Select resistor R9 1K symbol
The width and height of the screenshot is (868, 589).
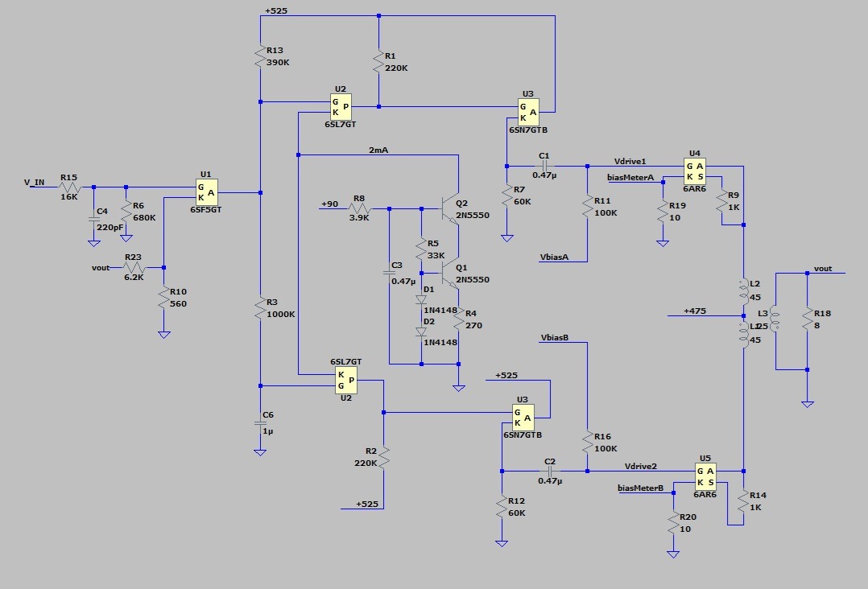point(721,200)
